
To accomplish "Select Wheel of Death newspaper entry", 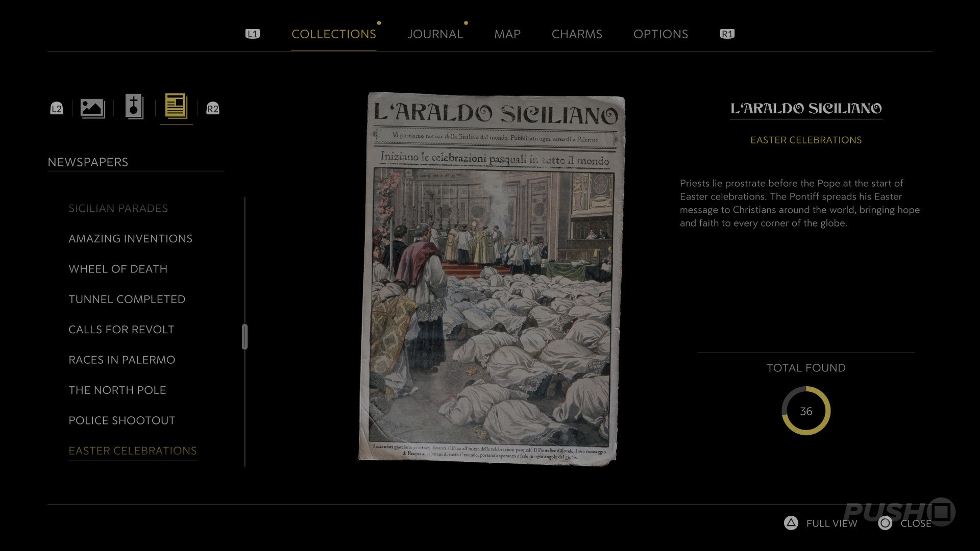I will click(x=118, y=269).
